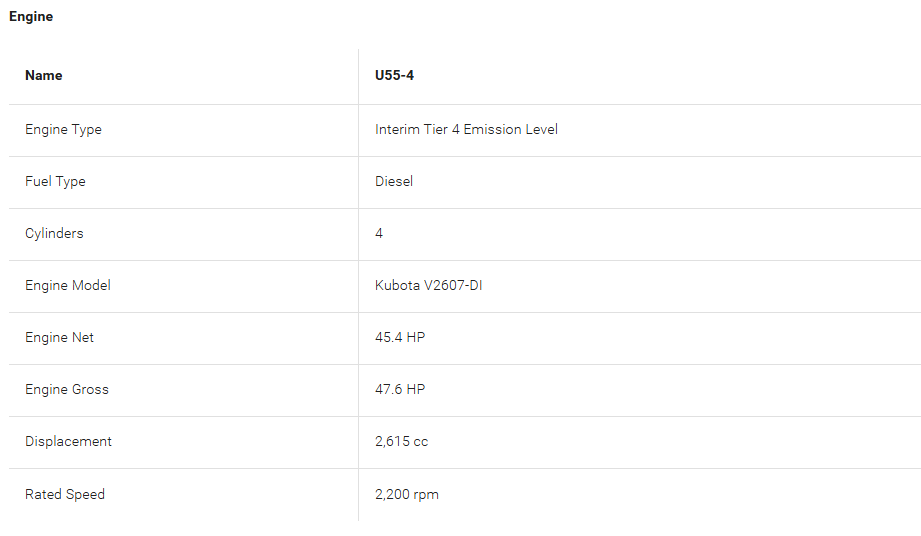Click the 2,615 cc value
921x536 pixels.
(x=401, y=441)
